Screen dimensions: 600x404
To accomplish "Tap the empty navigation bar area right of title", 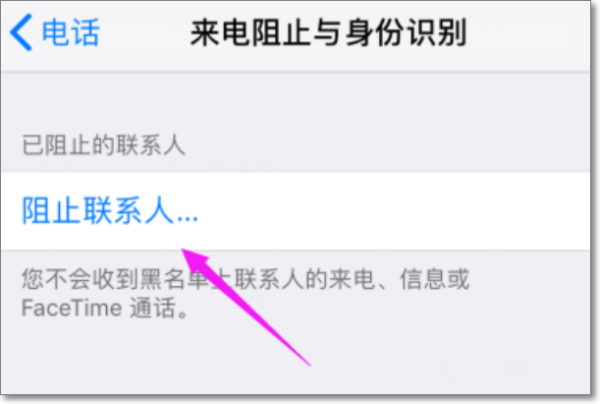I will [x=528, y=34].
